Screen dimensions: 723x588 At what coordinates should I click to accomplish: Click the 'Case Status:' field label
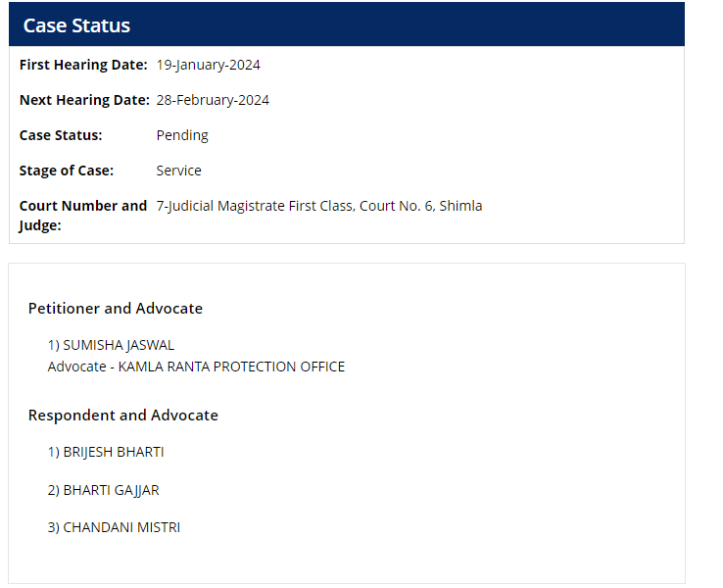pyautogui.click(x=61, y=135)
